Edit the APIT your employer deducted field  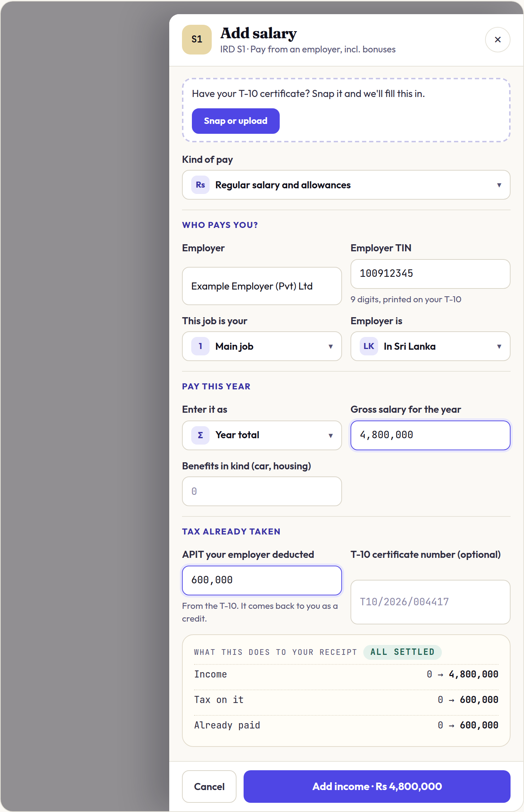pos(262,581)
